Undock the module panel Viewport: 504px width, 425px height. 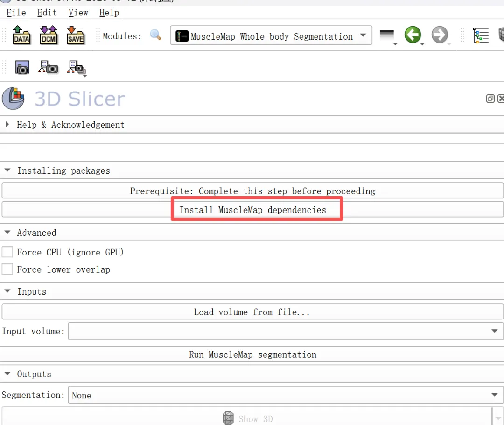[x=490, y=99]
